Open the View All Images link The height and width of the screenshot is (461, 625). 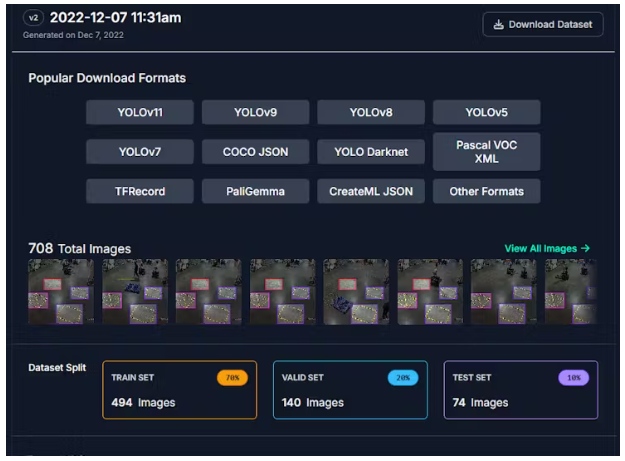coord(547,248)
